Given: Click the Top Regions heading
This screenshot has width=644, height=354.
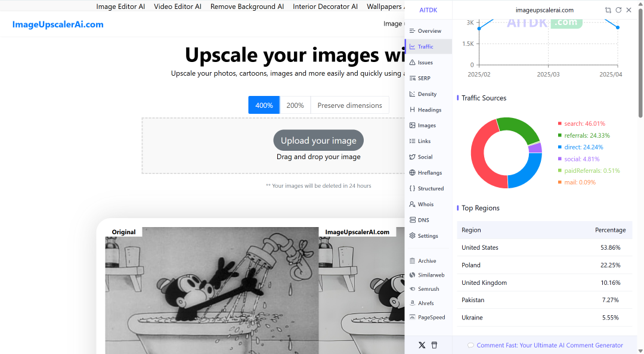Looking at the screenshot, I should tap(481, 208).
